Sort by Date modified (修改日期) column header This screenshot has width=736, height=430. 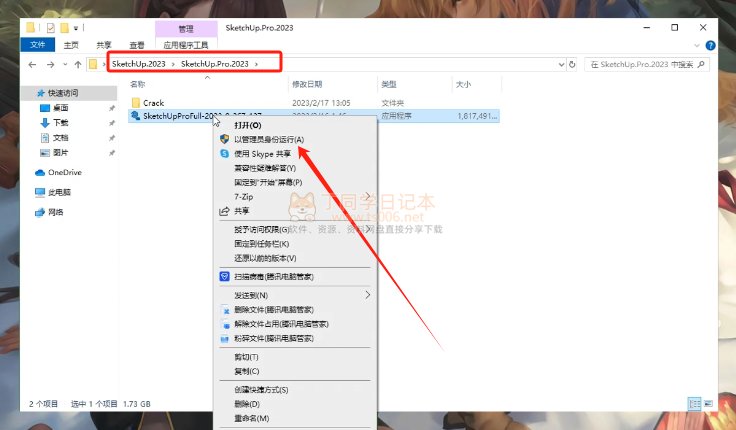pyautogui.click(x=307, y=84)
